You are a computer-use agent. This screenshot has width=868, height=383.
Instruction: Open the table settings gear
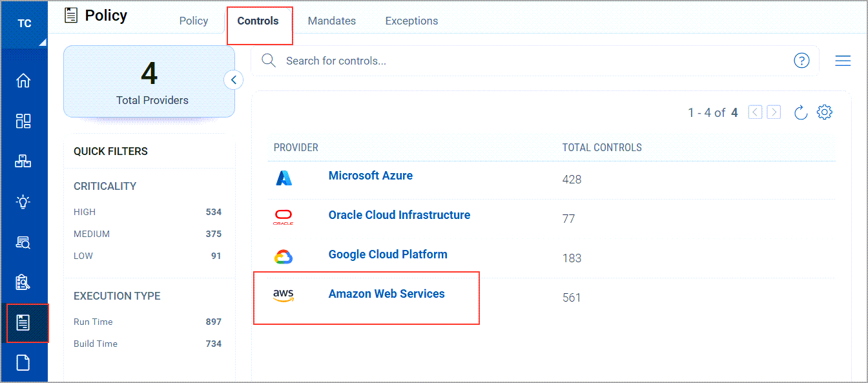click(825, 112)
